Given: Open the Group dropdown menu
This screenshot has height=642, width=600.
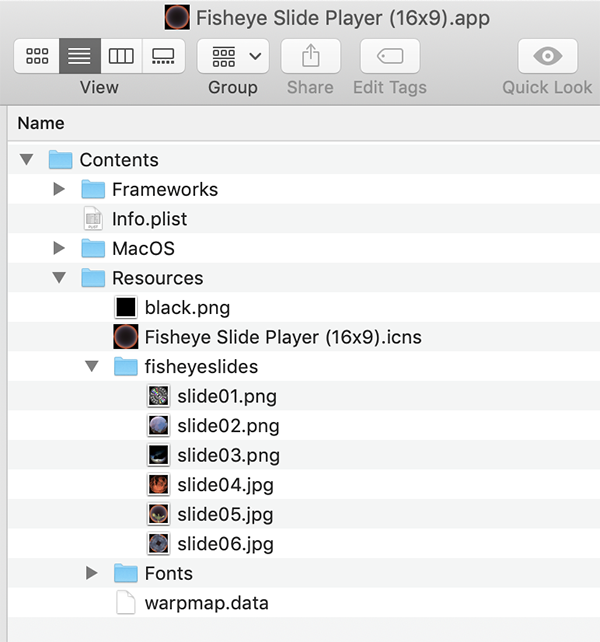Looking at the screenshot, I should (x=233, y=56).
